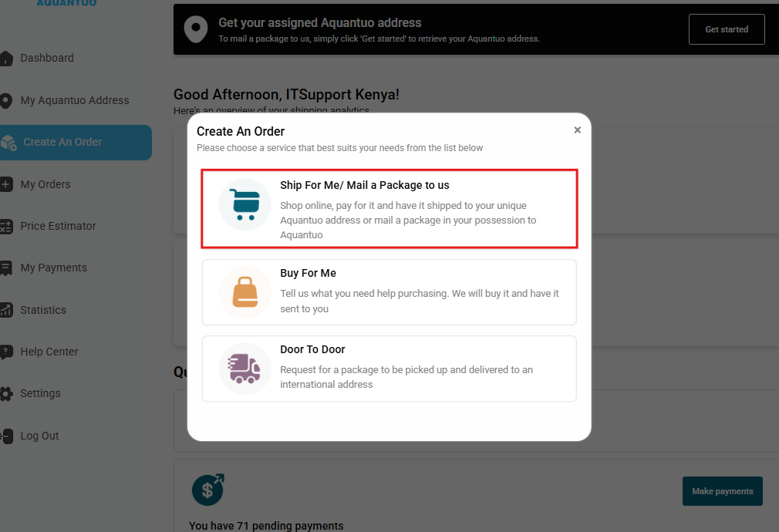Click the Help Center chat icon

point(6,352)
